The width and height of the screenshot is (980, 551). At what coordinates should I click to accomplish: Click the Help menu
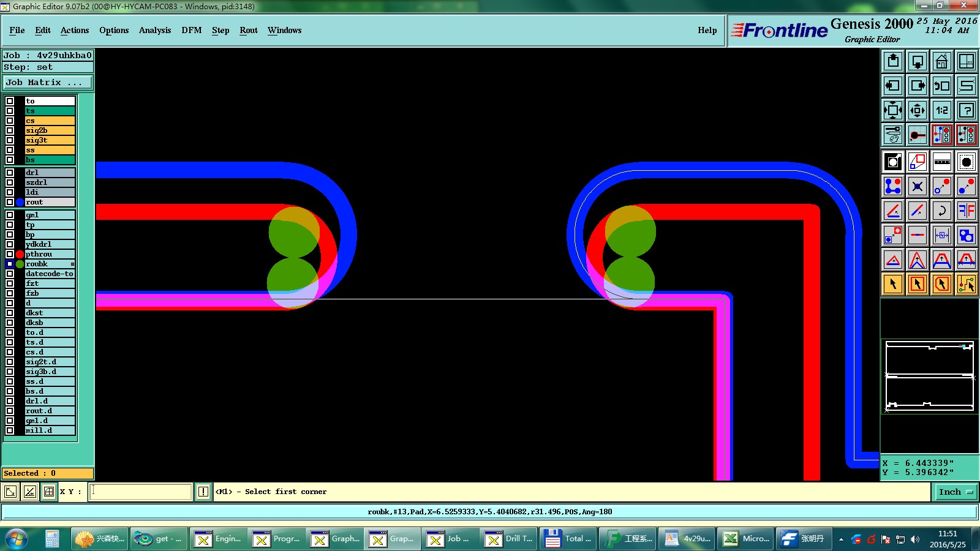[707, 30]
